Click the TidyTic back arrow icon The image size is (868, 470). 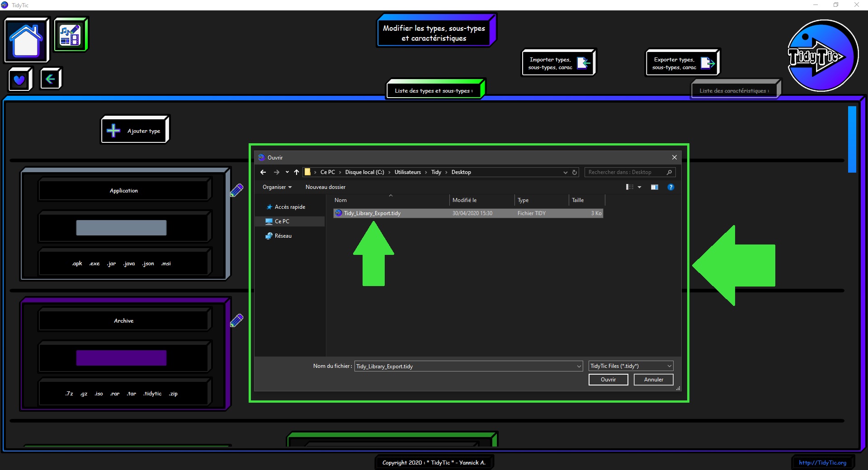[x=50, y=79]
